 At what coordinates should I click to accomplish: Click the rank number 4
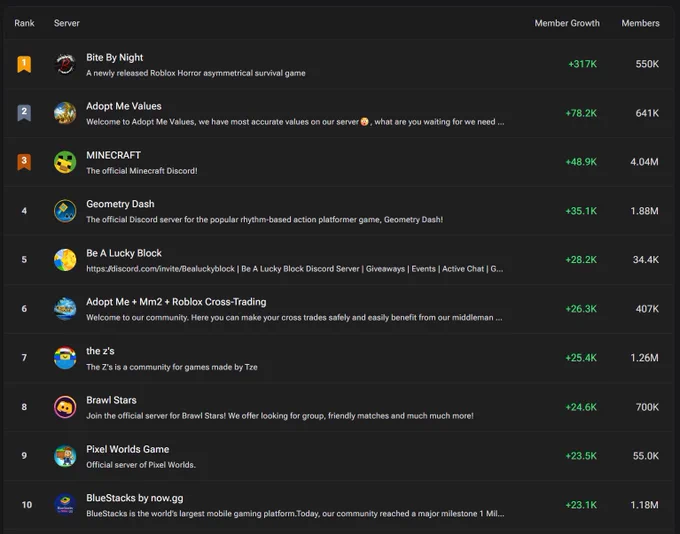(x=24, y=211)
